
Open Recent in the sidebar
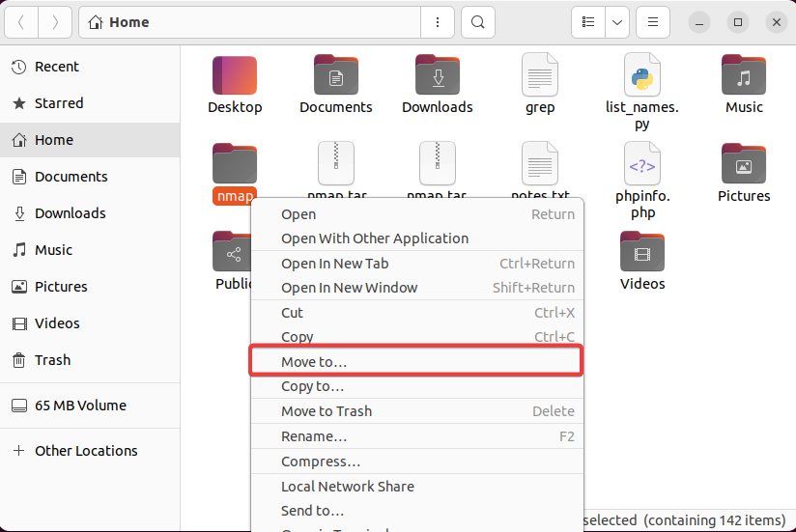pos(90,67)
